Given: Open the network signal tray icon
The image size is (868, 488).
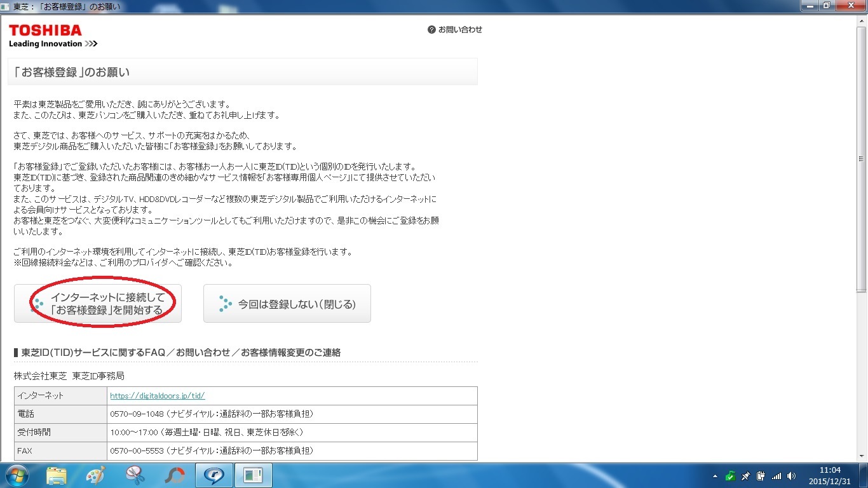Looking at the screenshot, I should tap(776, 476).
